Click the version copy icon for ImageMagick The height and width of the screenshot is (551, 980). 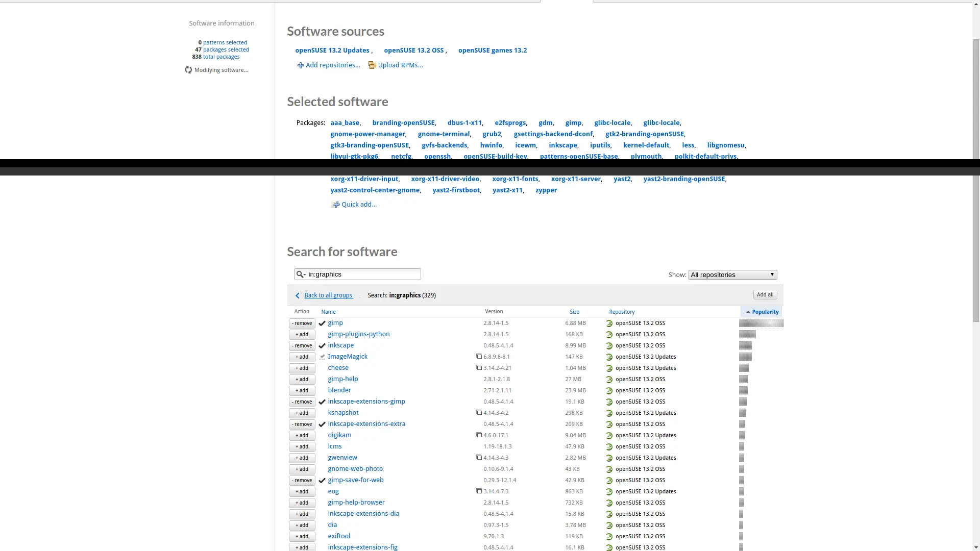[x=479, y=357]
